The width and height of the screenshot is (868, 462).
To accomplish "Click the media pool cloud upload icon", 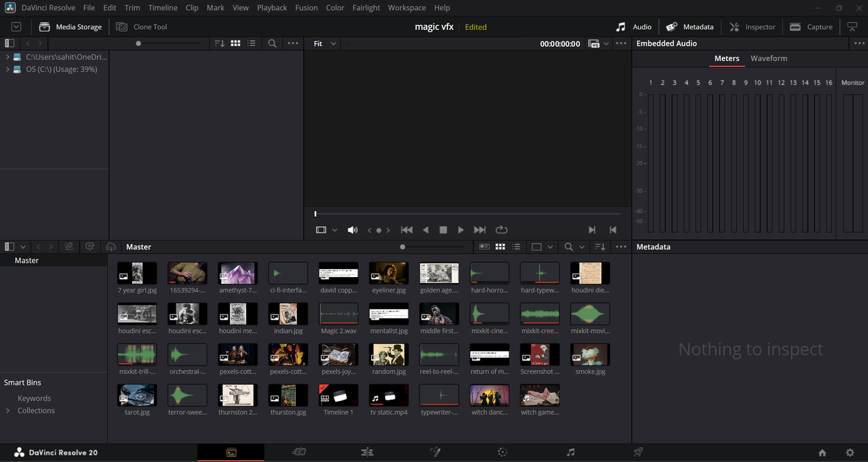I will coord(112,247).
